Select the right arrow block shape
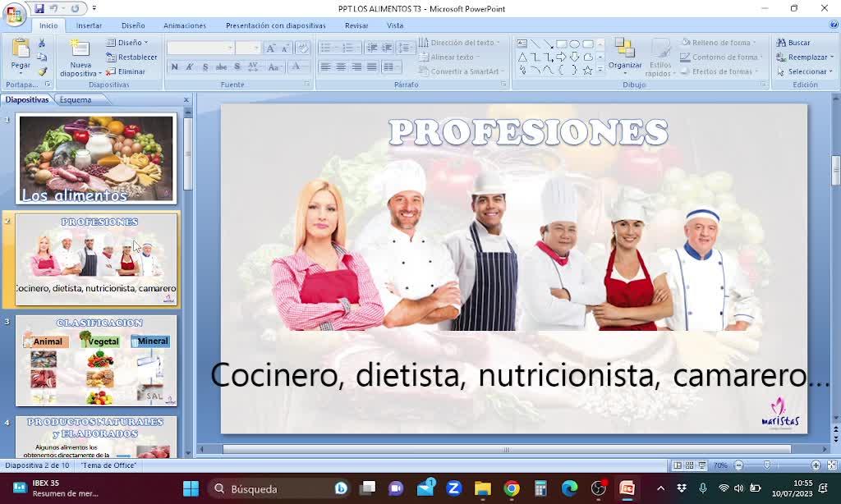The width and height of the screenshot is (841, 504). [x=562, y=57]
